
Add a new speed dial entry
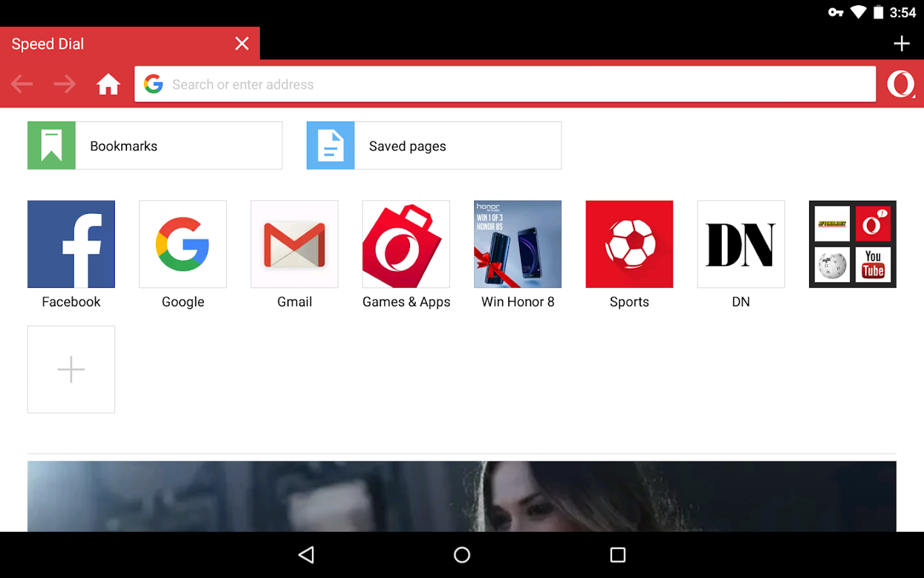coord(71,369)
